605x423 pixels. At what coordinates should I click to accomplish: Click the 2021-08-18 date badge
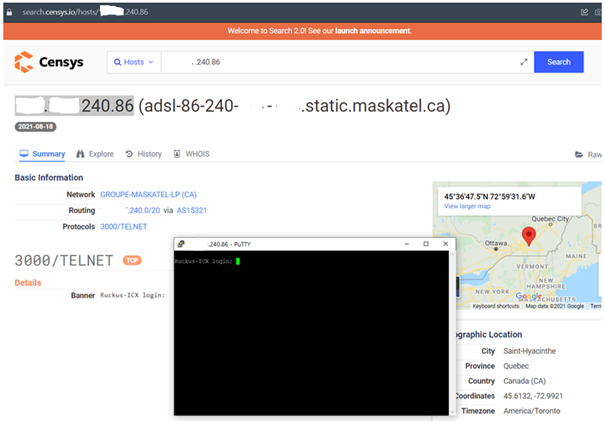click(x=35, y=127)
